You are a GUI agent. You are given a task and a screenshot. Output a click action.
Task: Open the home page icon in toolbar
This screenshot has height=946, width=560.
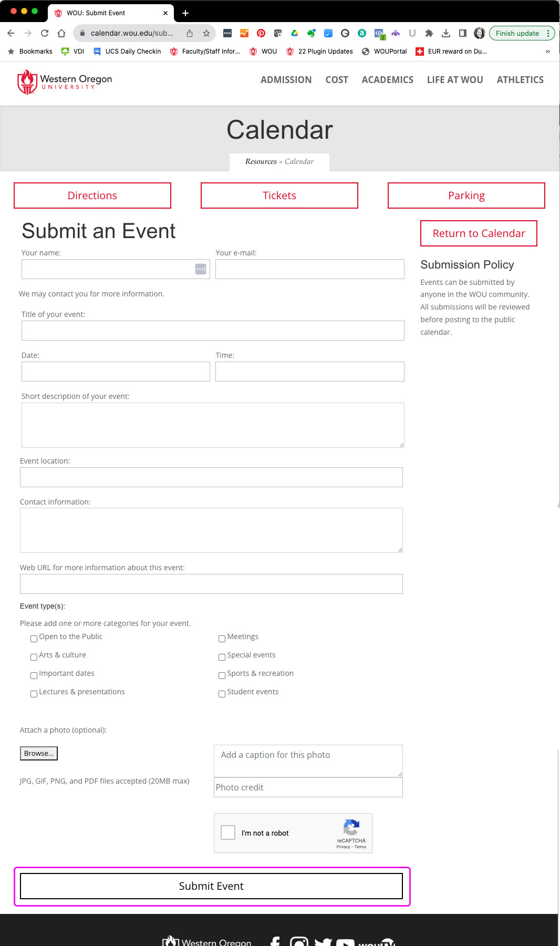pos(61,33)
